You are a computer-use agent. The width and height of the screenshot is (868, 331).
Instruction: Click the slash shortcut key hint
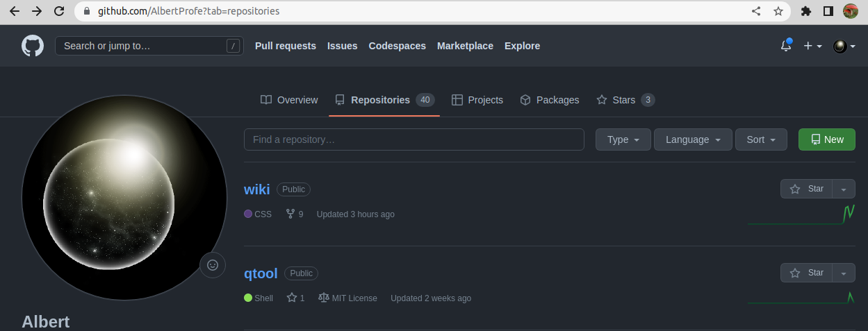point(234,46)
